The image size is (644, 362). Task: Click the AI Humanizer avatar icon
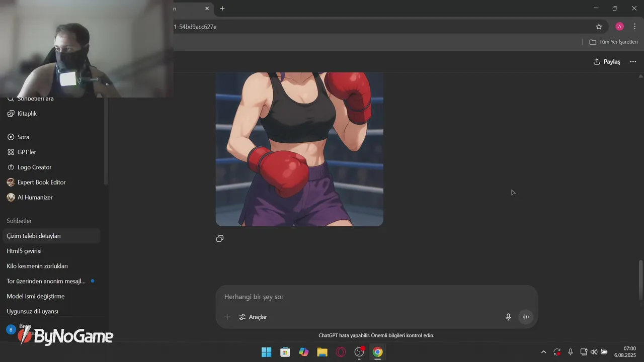tap(11, 197)
